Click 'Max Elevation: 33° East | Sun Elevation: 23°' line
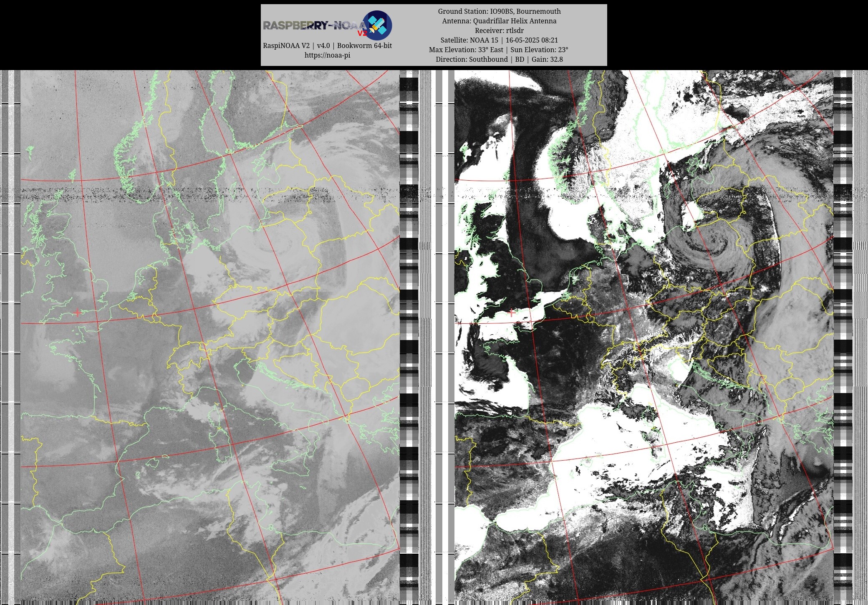Viewport: 868px width, 605px height. click(499, 50)
